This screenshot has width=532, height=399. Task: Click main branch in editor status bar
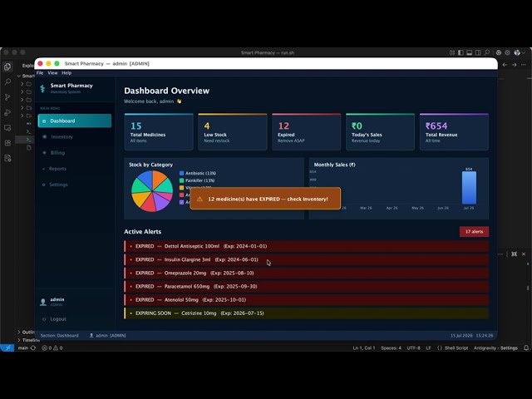pyautogui.click(x=23, y=347)
